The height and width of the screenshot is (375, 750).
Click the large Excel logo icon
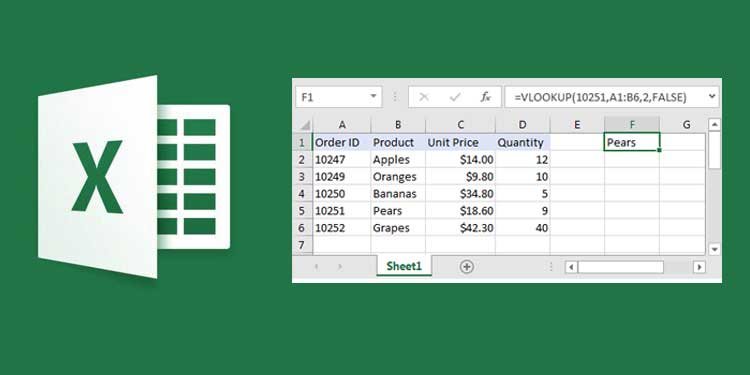pyautogui.click(x=134, y=177)
